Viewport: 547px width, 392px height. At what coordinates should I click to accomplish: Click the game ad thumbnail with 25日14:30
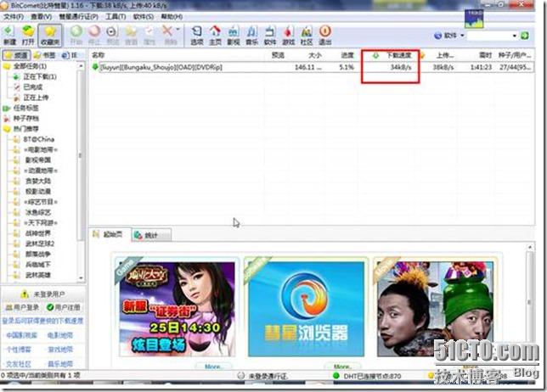pyautogui.click(x=178, y=310)
